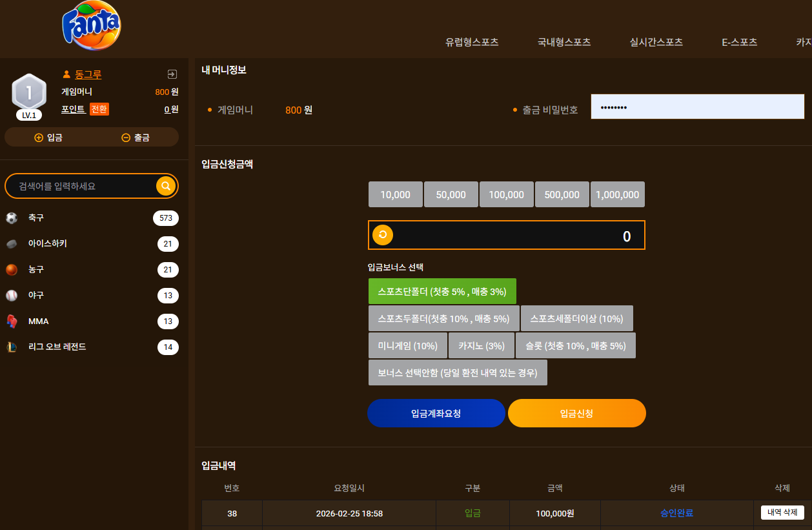Image resolution: width=812 pixels, height=530 pixels.
Task: Click the 입금계좌요청 button
Action: [x=436, y=413]
